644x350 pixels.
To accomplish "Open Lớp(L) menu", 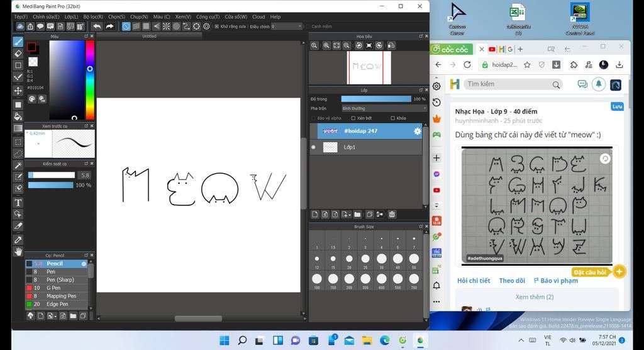I will [71, 17].
